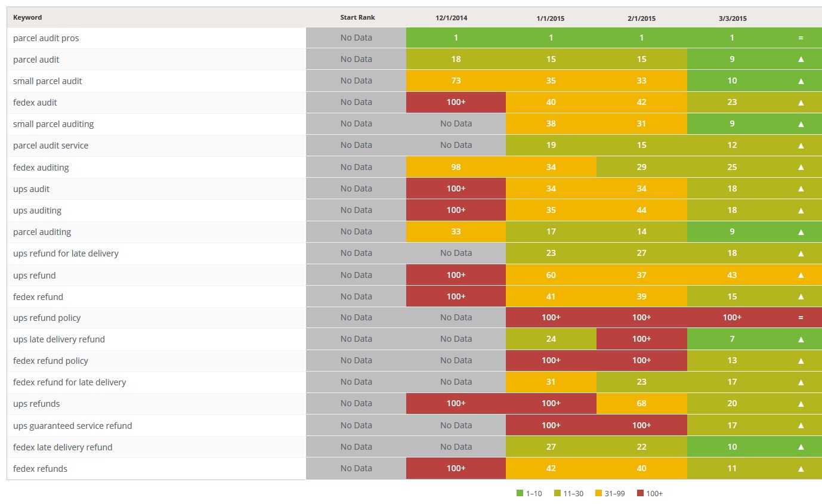Click the 18 cell under 12/1/2014 for parcel audit

click(456, 59)
